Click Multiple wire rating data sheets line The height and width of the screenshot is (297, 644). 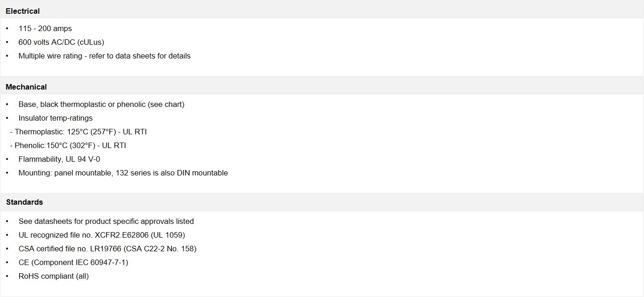105,56
